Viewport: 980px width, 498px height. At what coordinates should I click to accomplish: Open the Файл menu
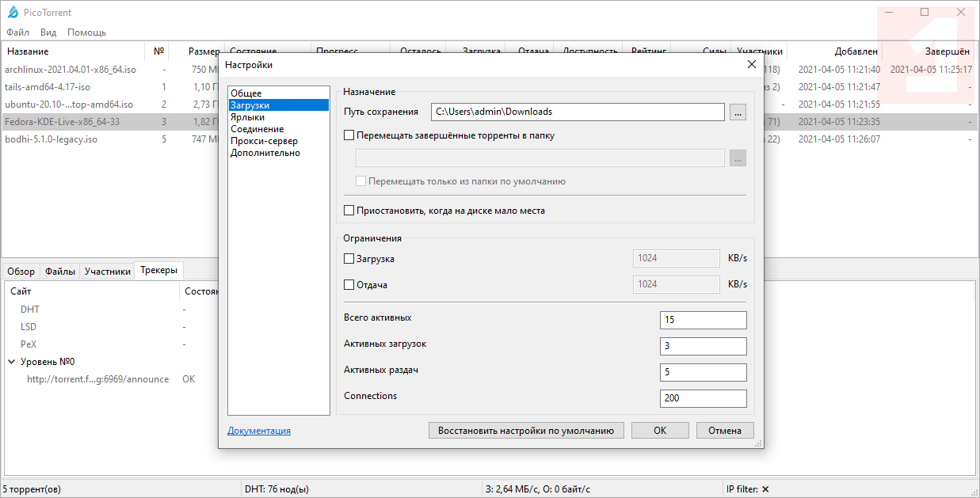pos(17,32)
